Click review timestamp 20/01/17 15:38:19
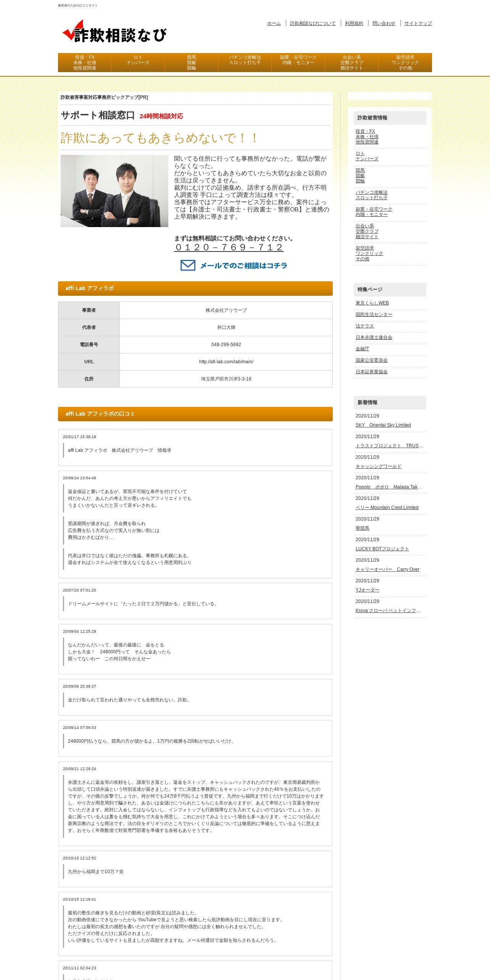The image size is (490, 980). (x=79, y=437)
